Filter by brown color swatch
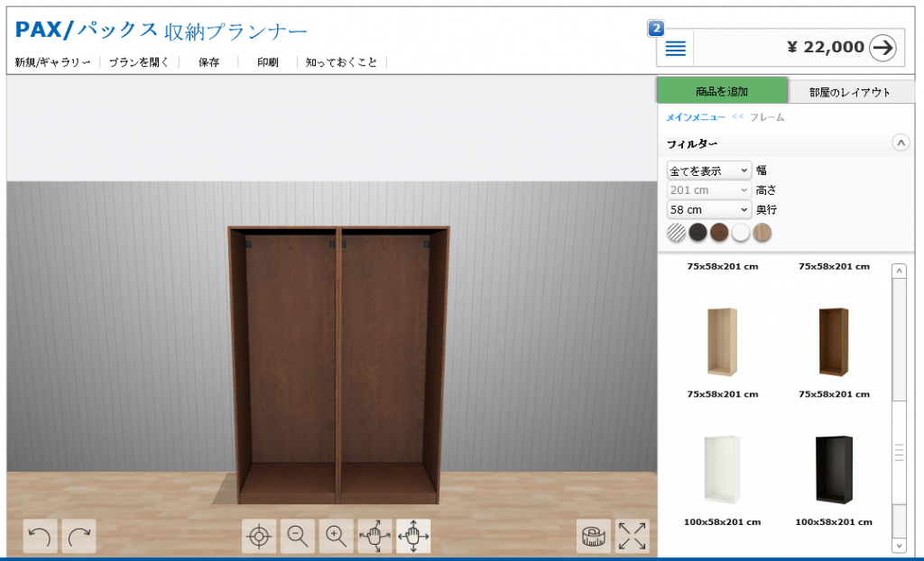Image resolution: width=924 pixels, height=561 pixels. coord(719,232)
